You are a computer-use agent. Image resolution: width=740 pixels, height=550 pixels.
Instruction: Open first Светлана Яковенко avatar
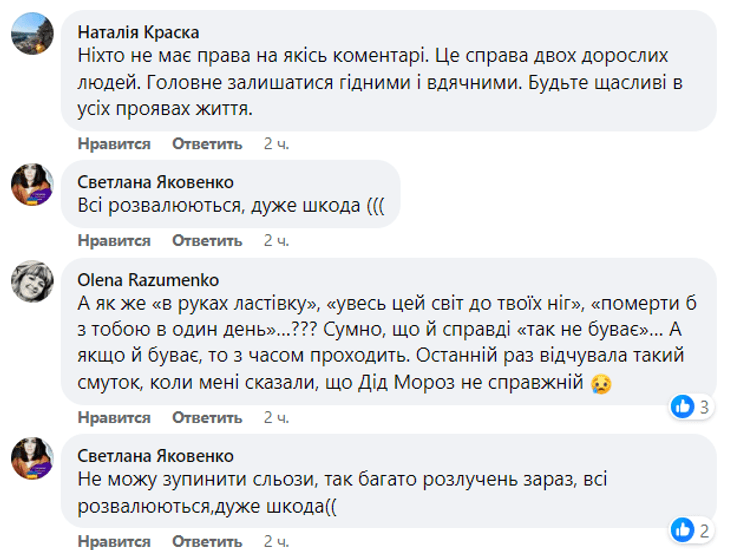(32, 185)
